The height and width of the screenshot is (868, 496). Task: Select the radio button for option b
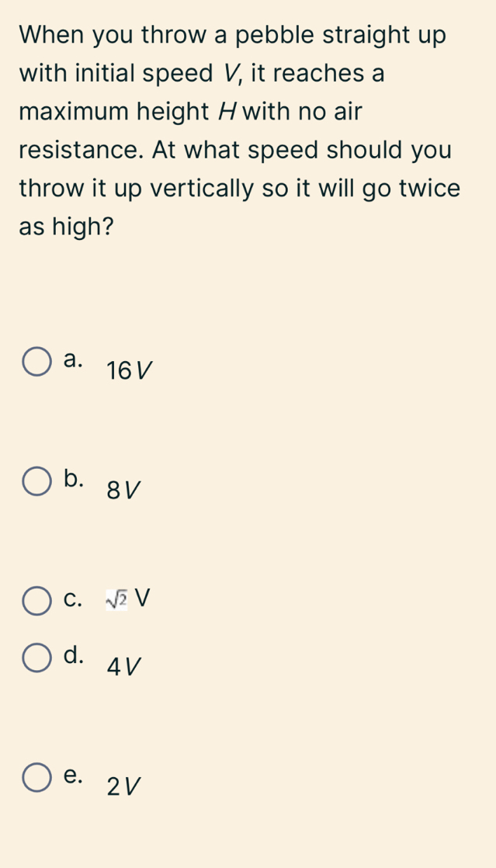[x=36, y=481]
